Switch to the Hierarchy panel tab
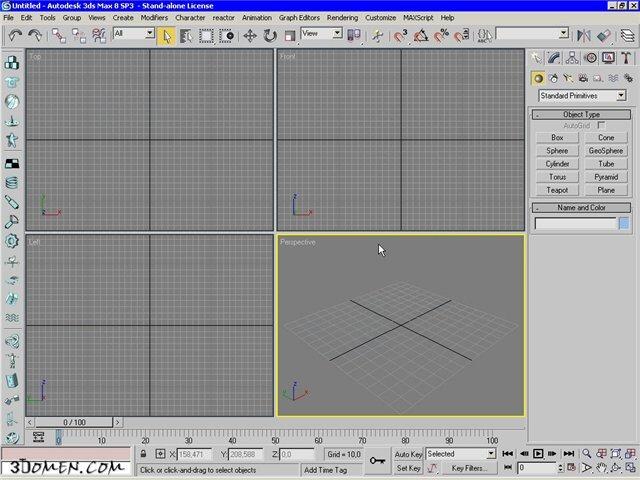 point(571,59)
